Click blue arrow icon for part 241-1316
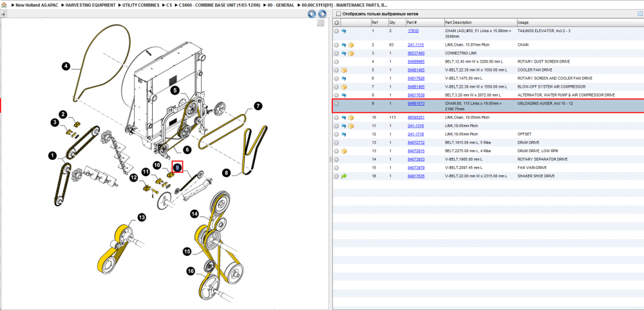Screen dimensions: 644x310 pyautogui.click(x=344, y=126)
